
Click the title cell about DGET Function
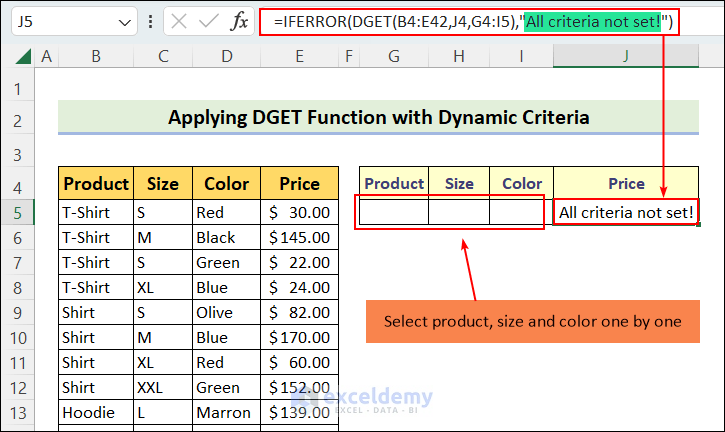378,117
